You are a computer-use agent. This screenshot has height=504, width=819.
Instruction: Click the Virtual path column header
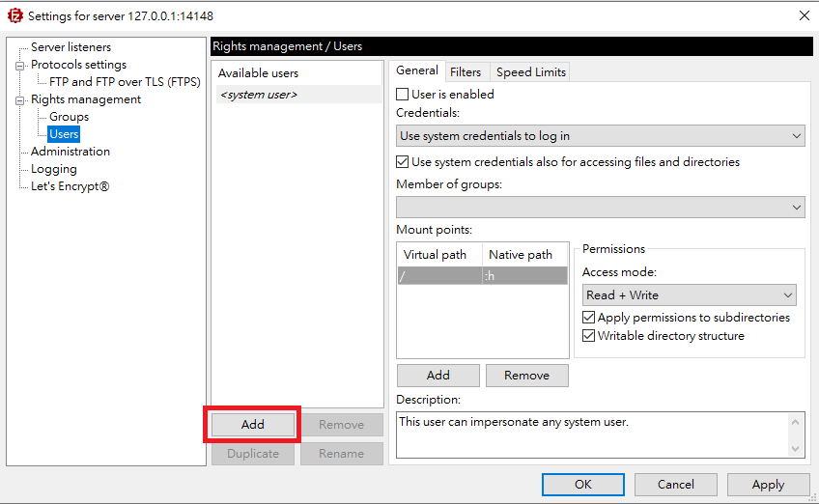point(439,255)
